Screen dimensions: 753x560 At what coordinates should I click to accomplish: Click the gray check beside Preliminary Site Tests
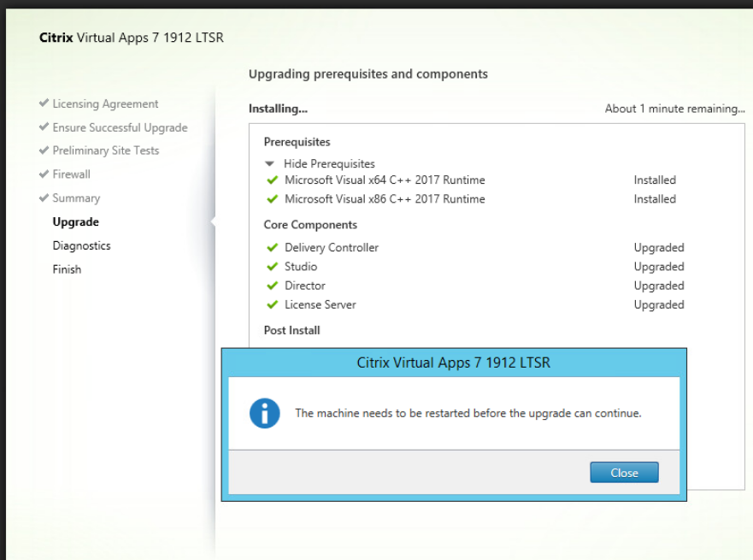[44, 150]
